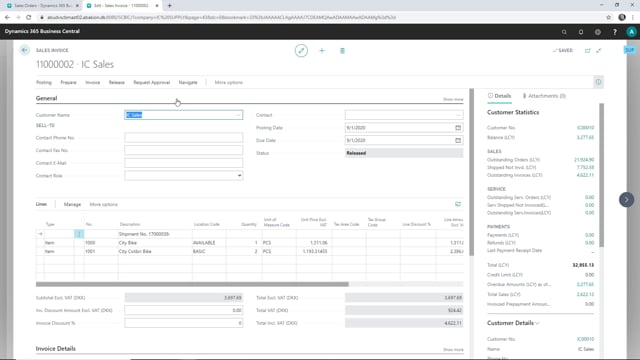This screenshot has width=640, height=360.
Task: Open the Prepare menu
Action: [x=68, y=82]
